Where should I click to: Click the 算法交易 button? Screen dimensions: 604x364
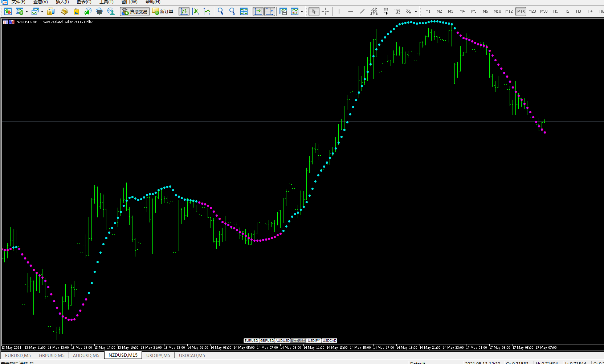pyautogui.click(x=135, y=12)
